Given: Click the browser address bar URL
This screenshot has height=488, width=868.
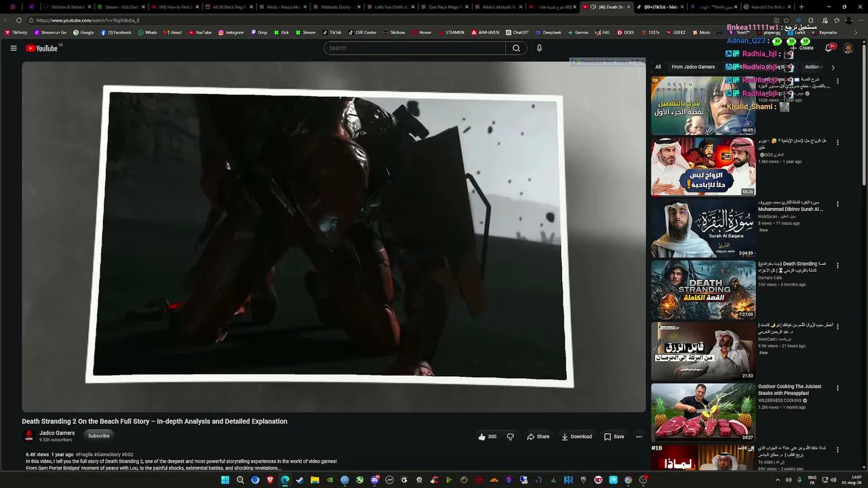Looking at the screenshot, I should pyautogui.click(x=87, y=20).
